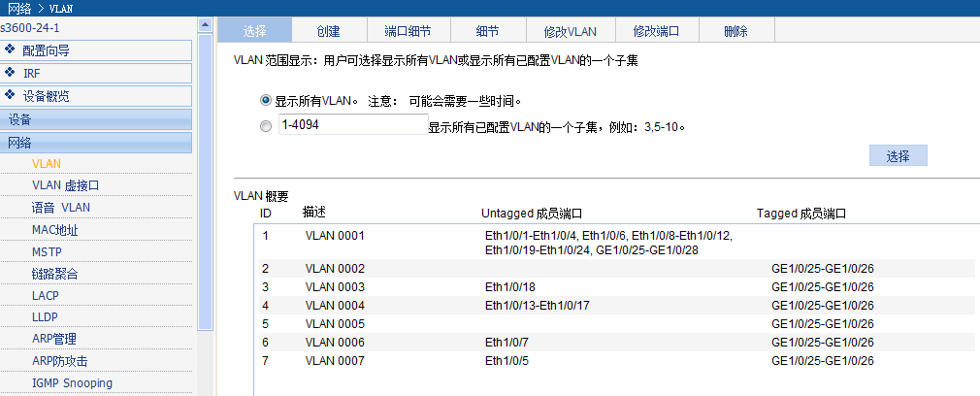
Task: Open the 链路聚合 menu entry
Action: click(54, 274)
